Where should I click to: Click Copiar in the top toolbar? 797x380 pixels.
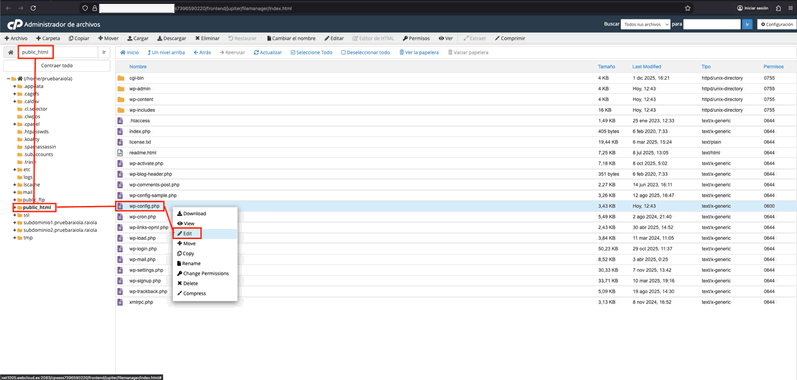(x=79, y=38)
